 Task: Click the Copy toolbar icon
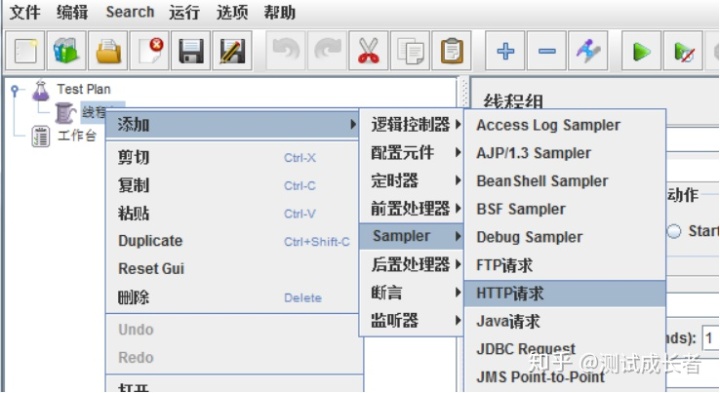[410, 51]
